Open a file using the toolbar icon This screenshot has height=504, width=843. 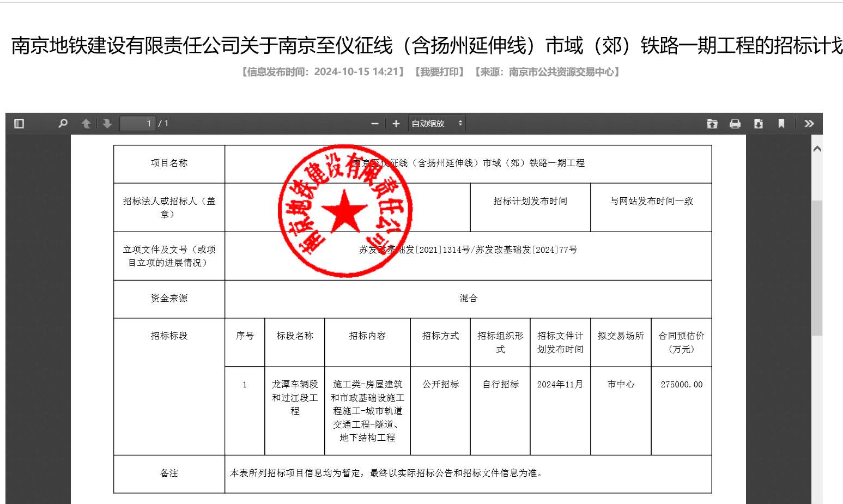click(x=712, y=124)
